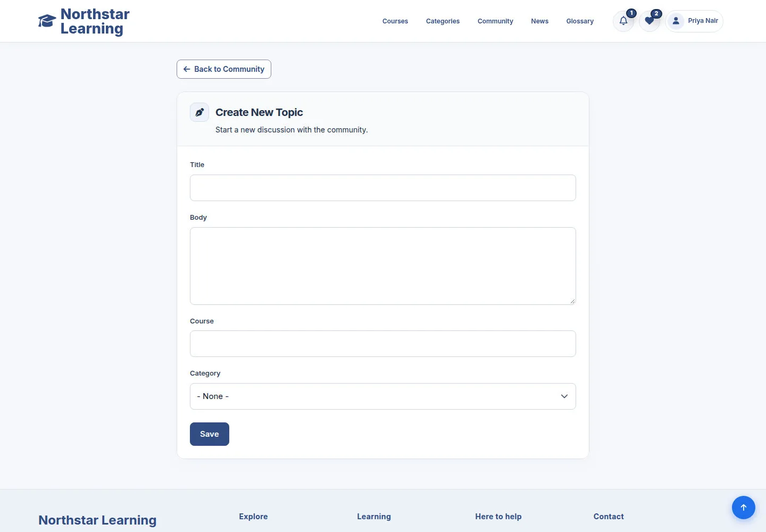Viewport: 766px width, 532px height.
Task: Open the notifications bell icon
Action: coord(623,21)
